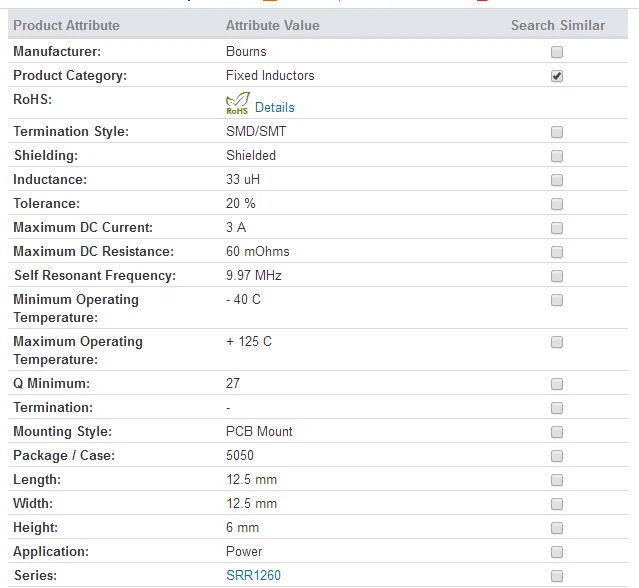Viewport: 639px width, 588px height.
Task: Uncheck the Product Category Fixed Inductors checkbox
Action: (x=557, y=76)
